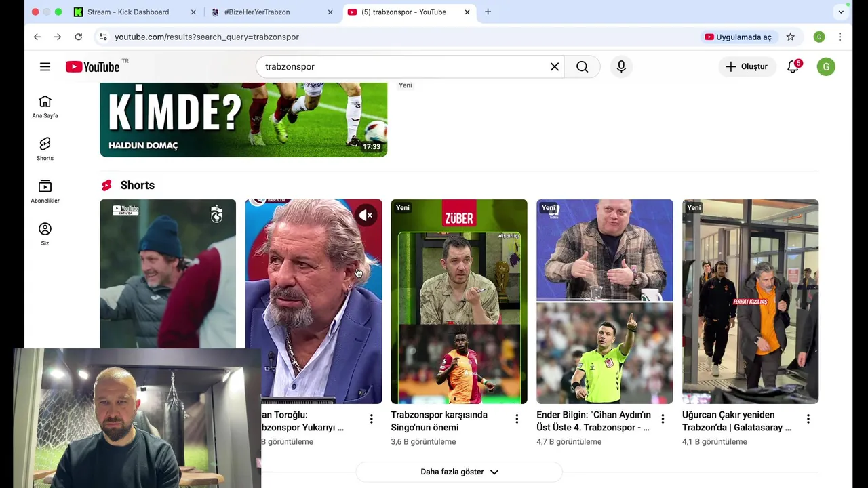Click Uygulamada aç in the address bar

(x=738, y=37)
